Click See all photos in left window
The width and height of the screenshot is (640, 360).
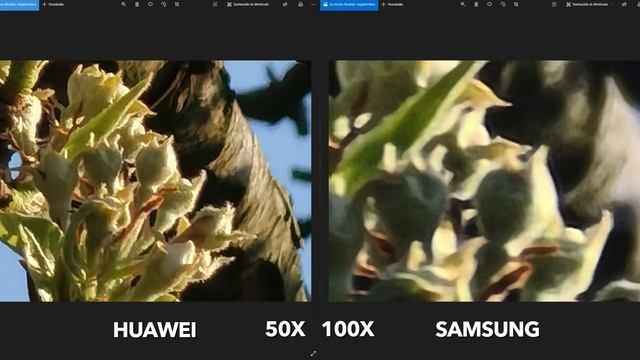coord(19,4)
